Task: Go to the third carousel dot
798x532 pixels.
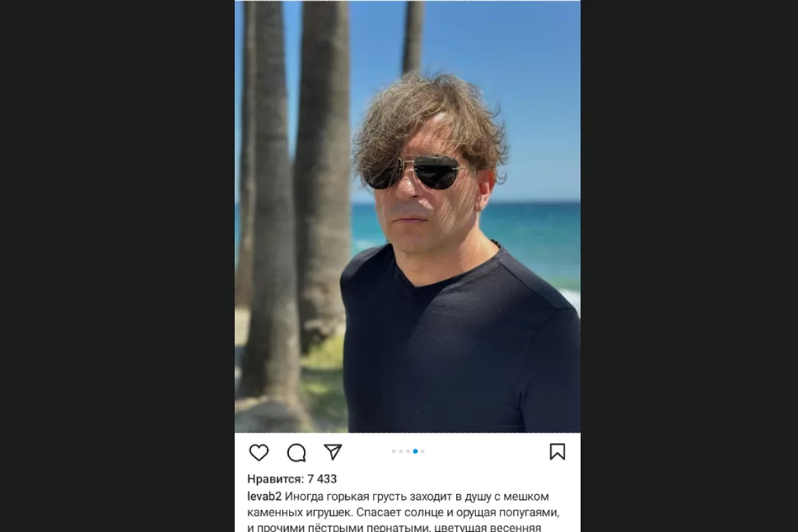Action: tap(408, 451)
